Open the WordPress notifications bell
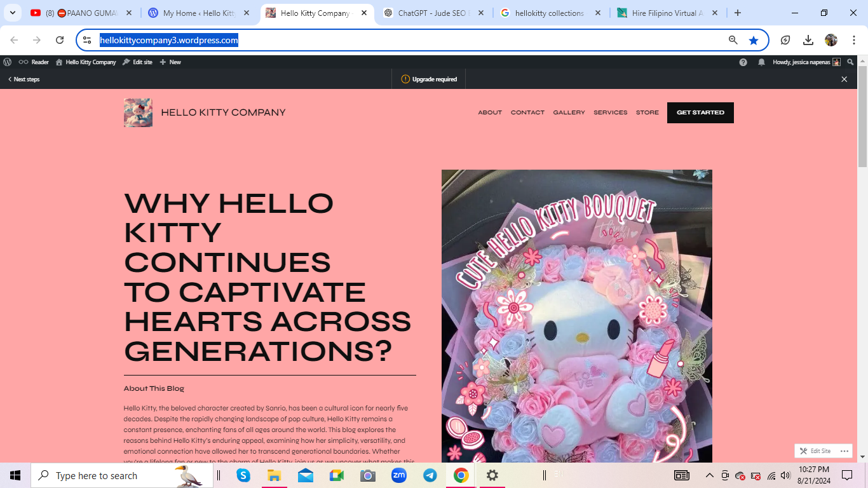 761,62
